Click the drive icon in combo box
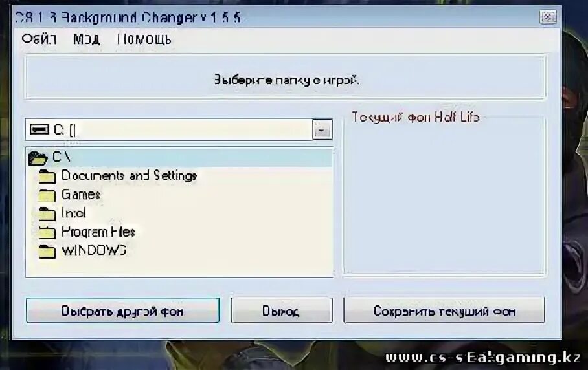Image resolution: width=588 pixels, height=370 pixels. [40, 129]
